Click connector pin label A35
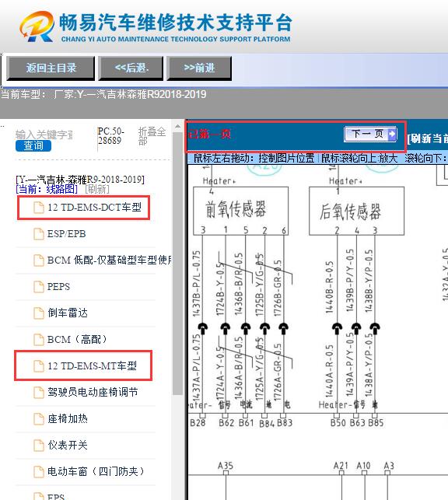 pos(225,466)
